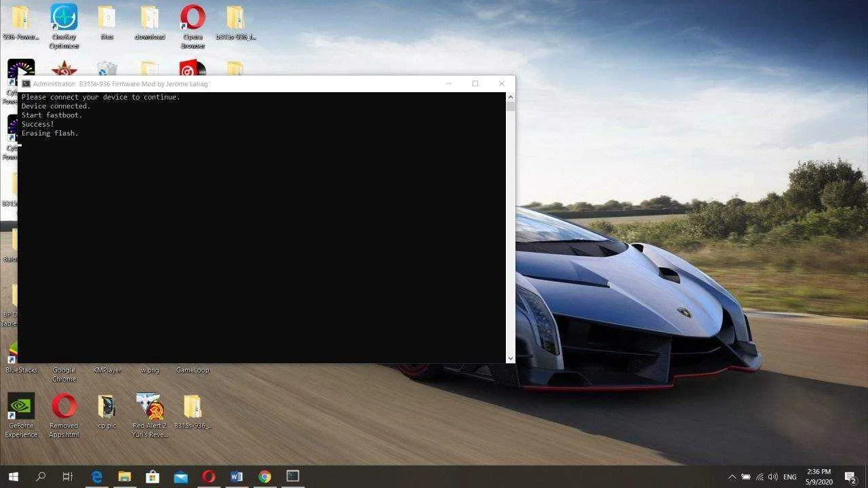Click the 'Please connect your device to continue.' line

tap(100, 97)
